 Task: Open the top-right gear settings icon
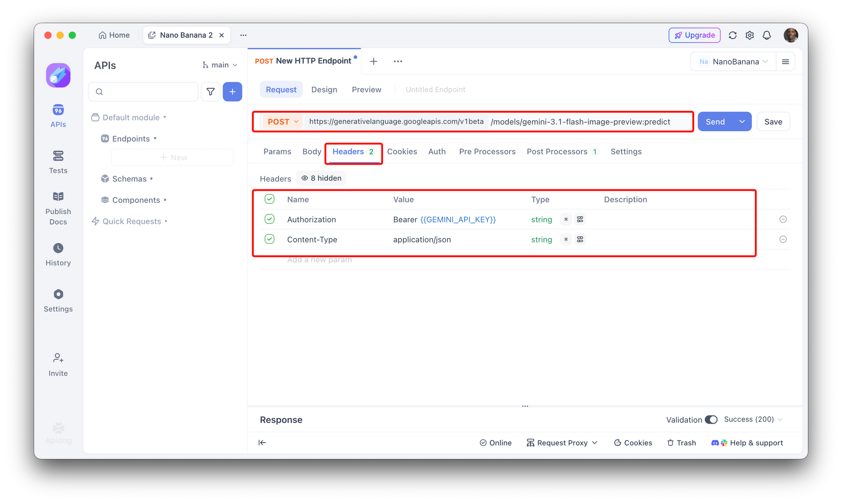click(749, 35)
